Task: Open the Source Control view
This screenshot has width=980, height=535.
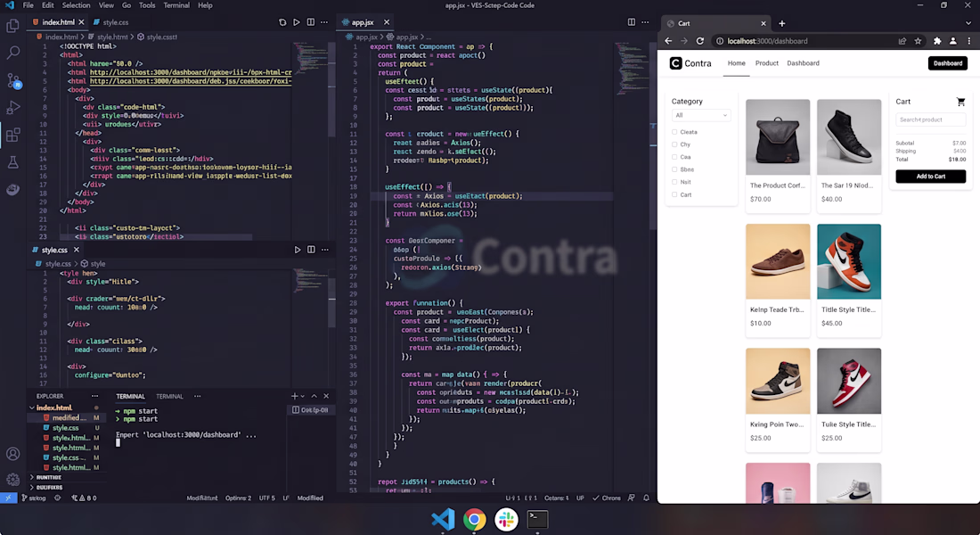Action: click(x=12, y=80)
